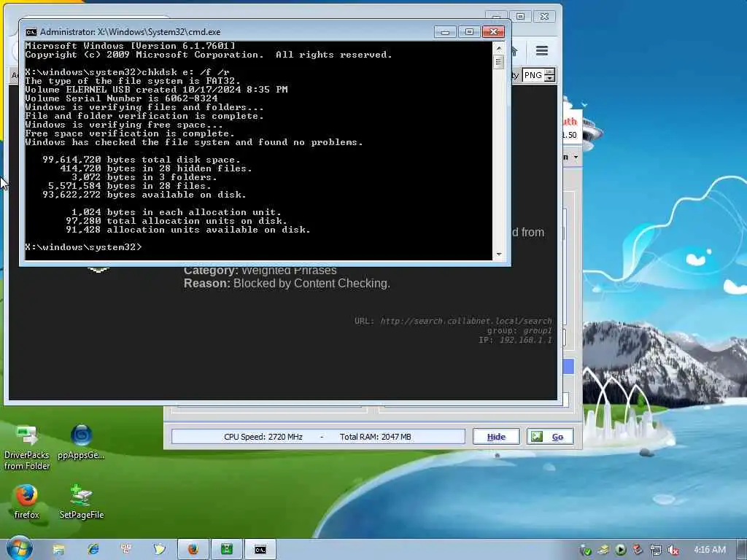Click the muted volume tray icon
Screen dimensions: 747x560
click(x=673, y=550)
